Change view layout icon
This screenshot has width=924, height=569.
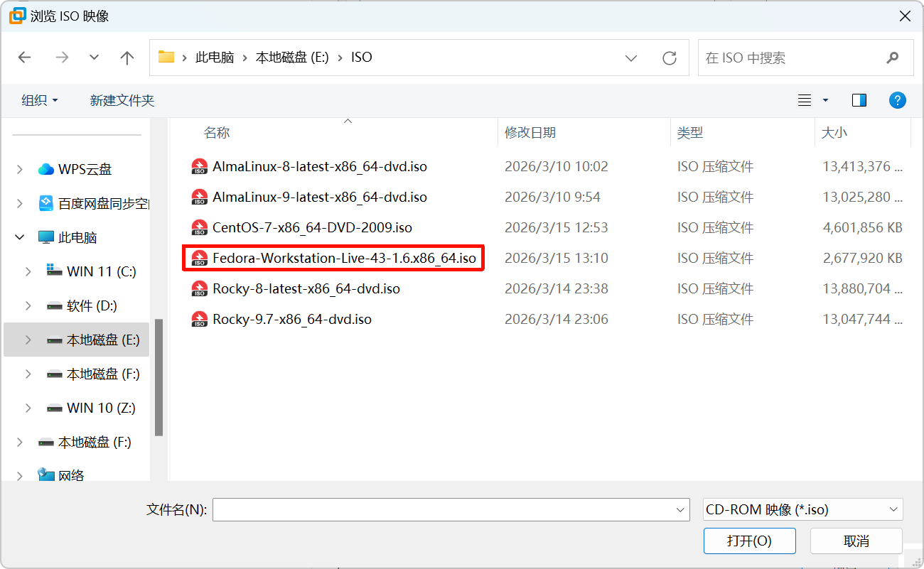click(x=805, y=100)
